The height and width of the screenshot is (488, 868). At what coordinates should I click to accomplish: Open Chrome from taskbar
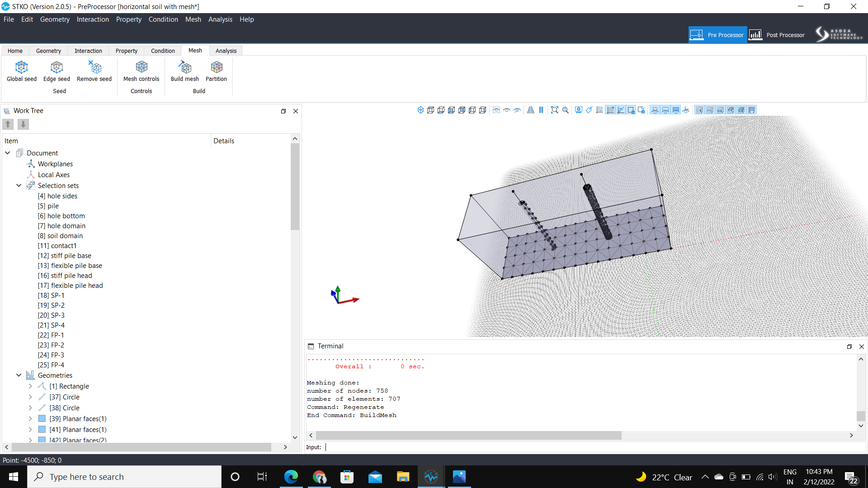[x=319, y=477]
